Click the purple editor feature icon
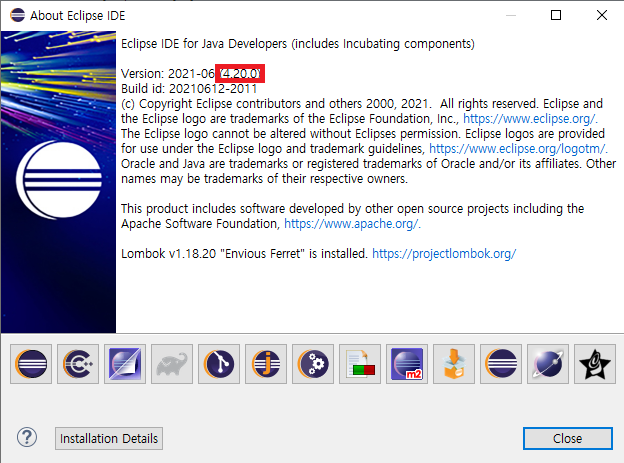The height and width of the screenshot is (463, 624). tap(125, 364)
